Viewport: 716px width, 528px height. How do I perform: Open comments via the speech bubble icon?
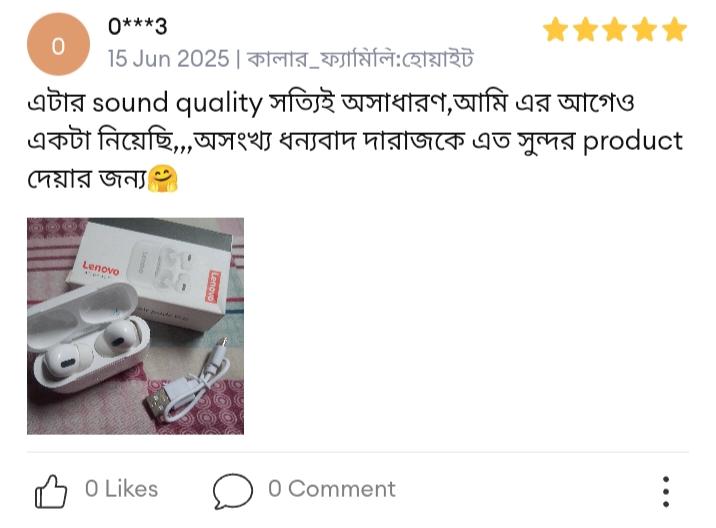coord(232,491)
